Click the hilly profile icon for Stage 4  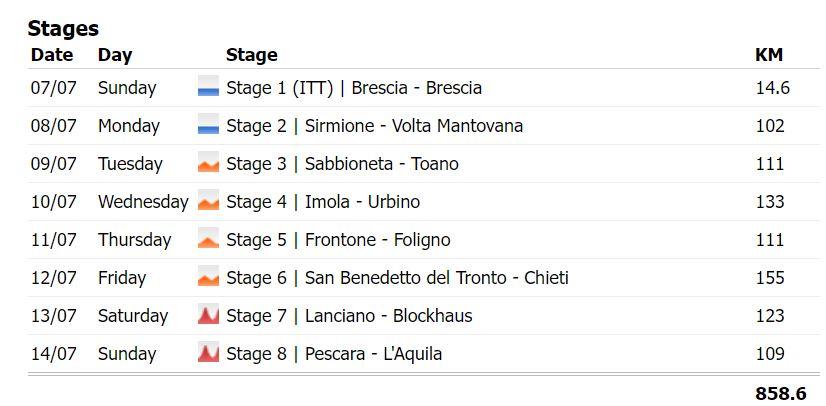pyautogui.click(x=208, y=200)
